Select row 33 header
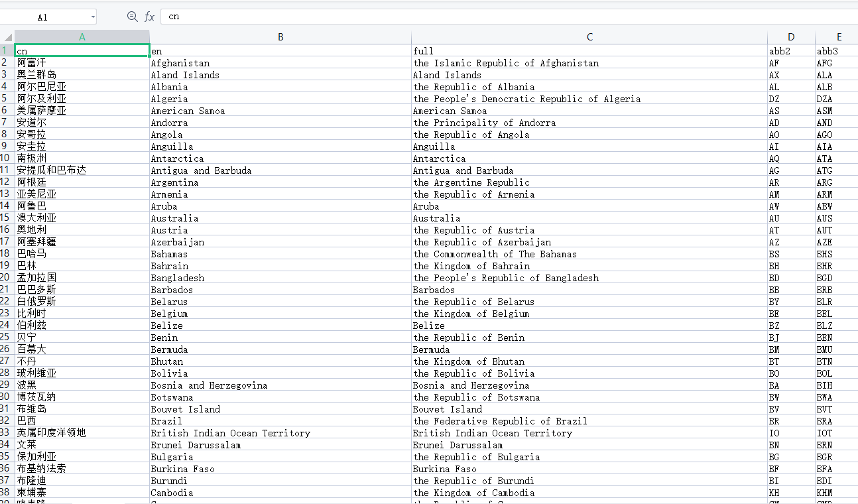 click(7, 433)
